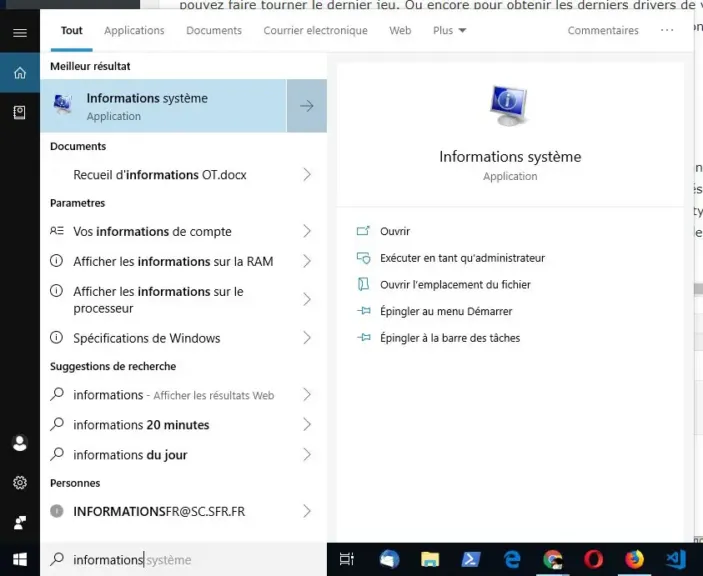Choose Épingler à la barre des tâches
Viewport: 703px width, 576px height.
[x=450, y=338]
